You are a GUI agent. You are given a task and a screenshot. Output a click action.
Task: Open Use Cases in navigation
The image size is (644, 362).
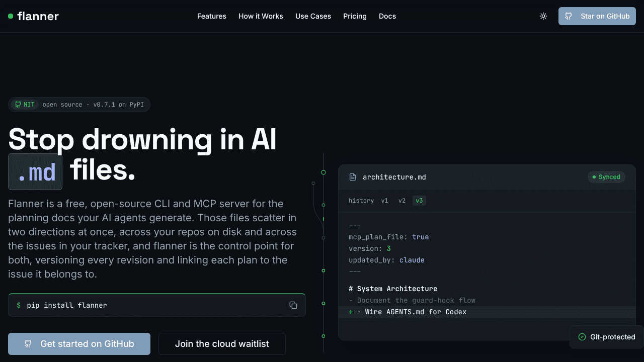click(313, 16)
